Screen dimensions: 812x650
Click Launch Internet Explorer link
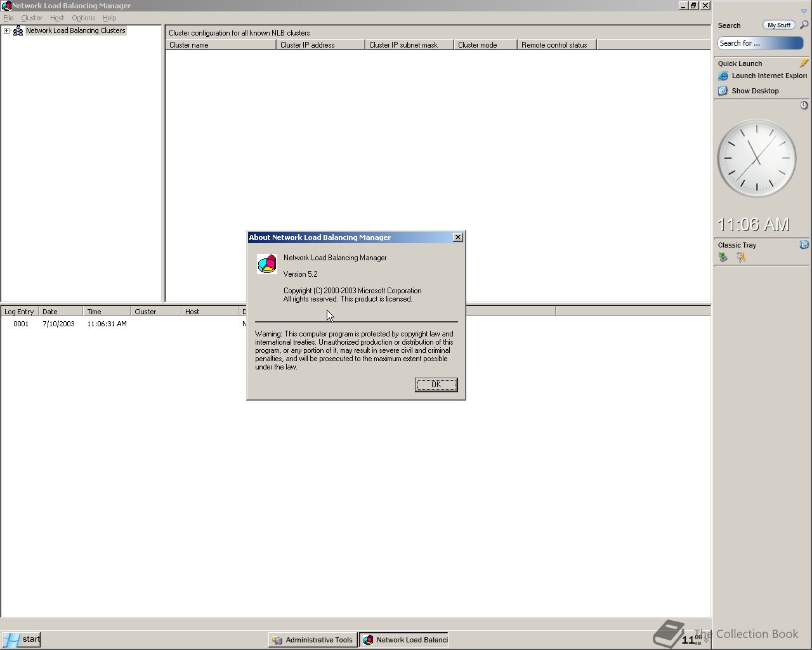[x=769, y=76]
